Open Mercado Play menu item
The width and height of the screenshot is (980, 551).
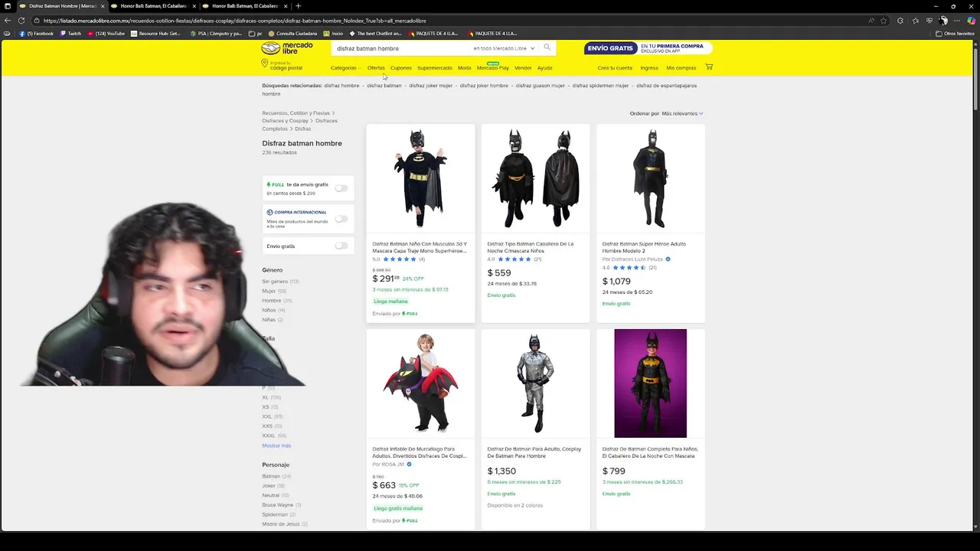pos(492,68)
